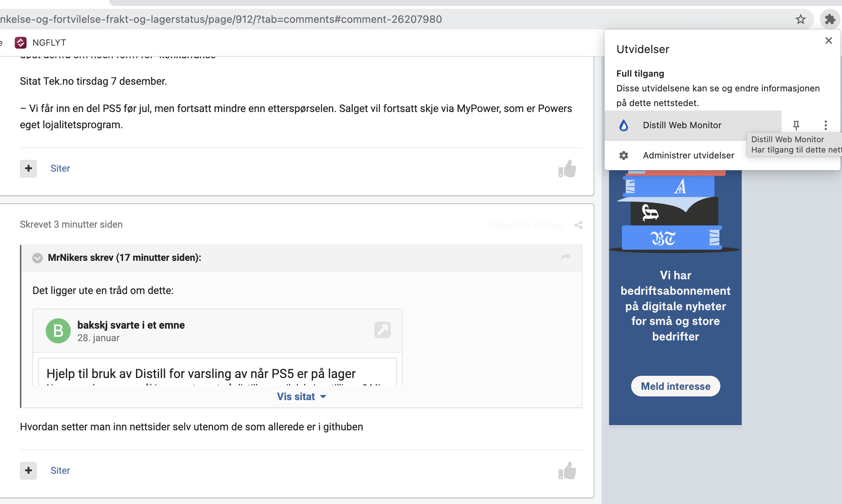This screenshot has width=842, height=504.
Task: Like the githuben question post
Action: [567, 471]
